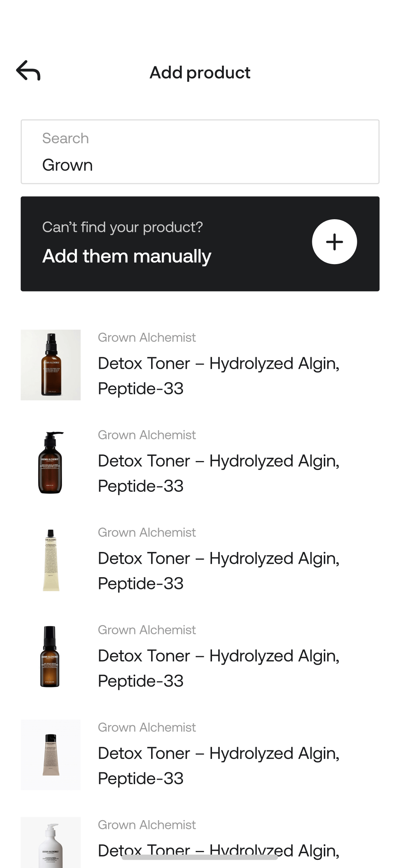Viewport: 401px width, 868px height.
Task: Click the first Grown Alchemist brand label
Action: (x=147, y=338)
